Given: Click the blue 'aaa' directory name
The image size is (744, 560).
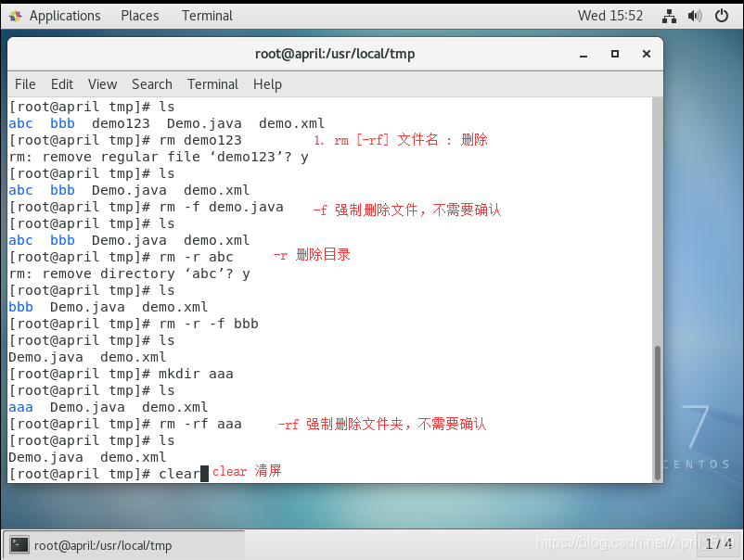Looking at the screenshot, I should (21, 407).
